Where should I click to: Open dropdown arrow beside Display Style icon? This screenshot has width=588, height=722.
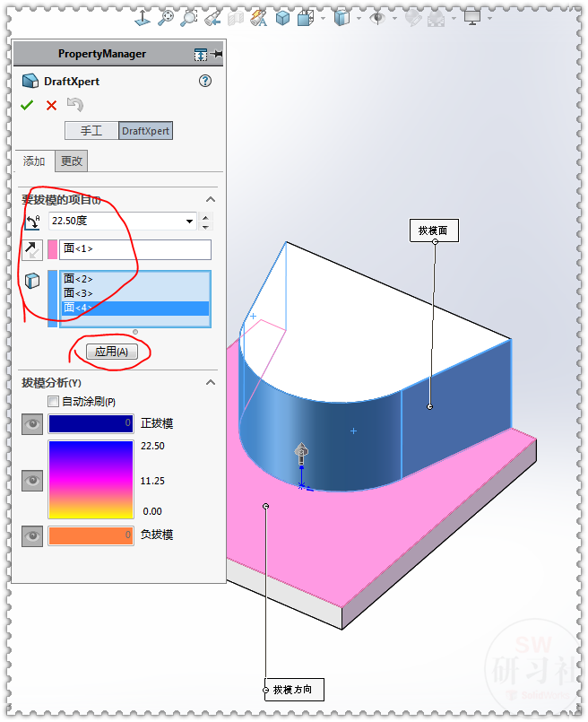tap(323, 19)
